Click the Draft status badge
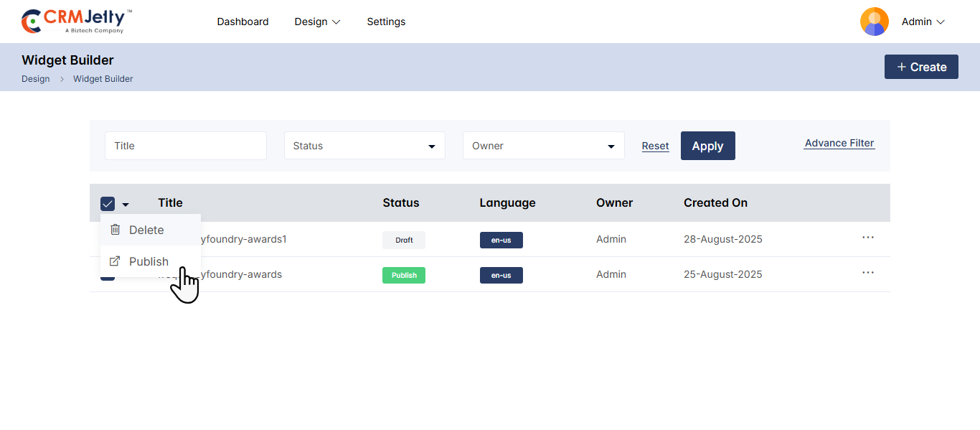Viewport: 980px width, 430px height. [403, 240]
